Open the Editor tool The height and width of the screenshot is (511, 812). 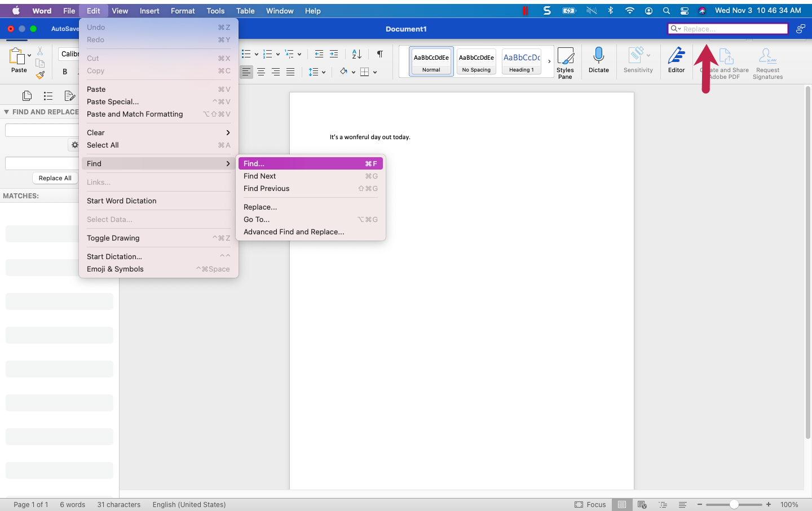coord(676,59)
